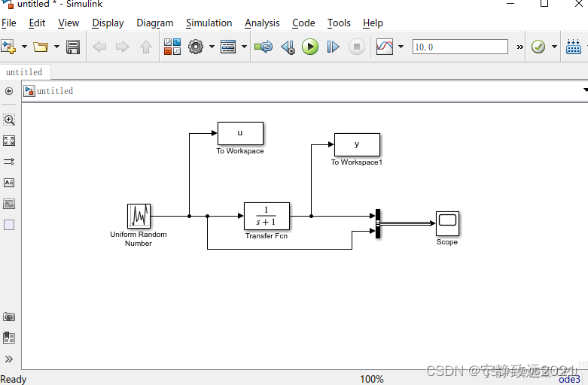Viewport: 588px width, 385px height.
Task: Open the Display menu
Action: click(108, 23)
